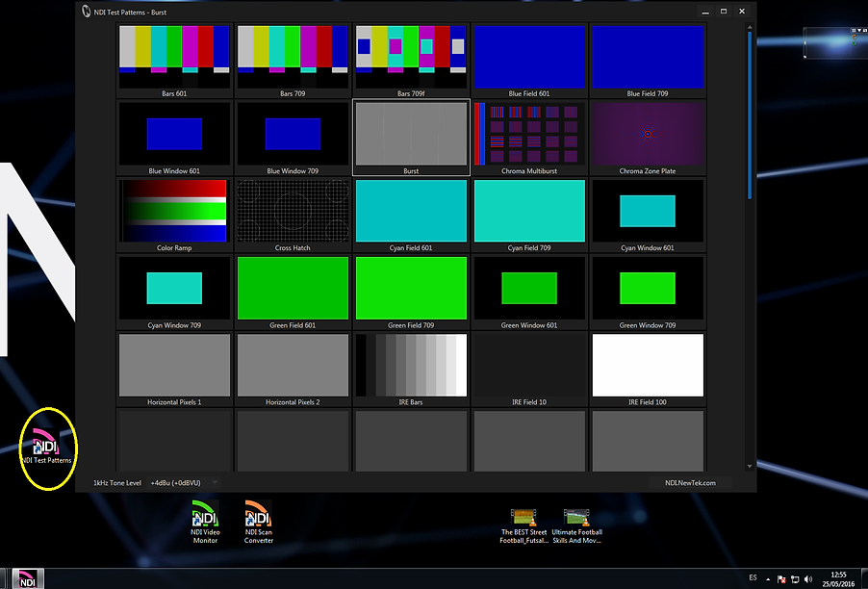Open the speaker volume icon in system tray
868x589 pixels.
click(808, 578)
